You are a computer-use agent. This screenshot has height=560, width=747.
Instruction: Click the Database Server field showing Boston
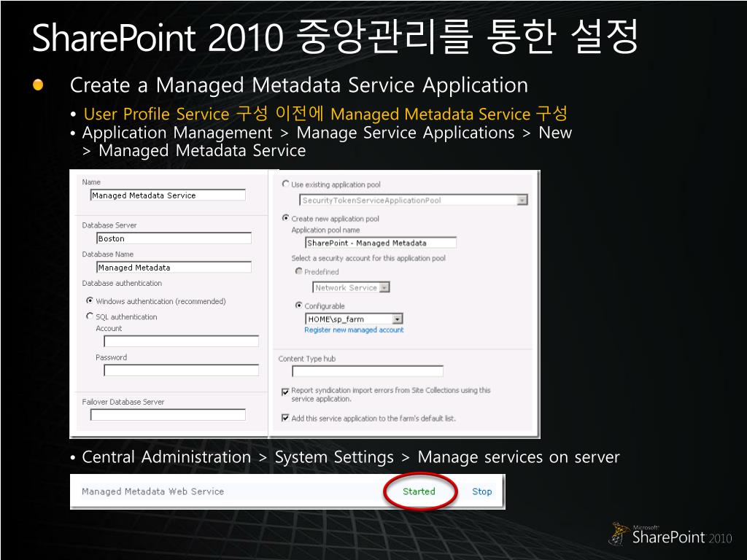coord(174,238)
